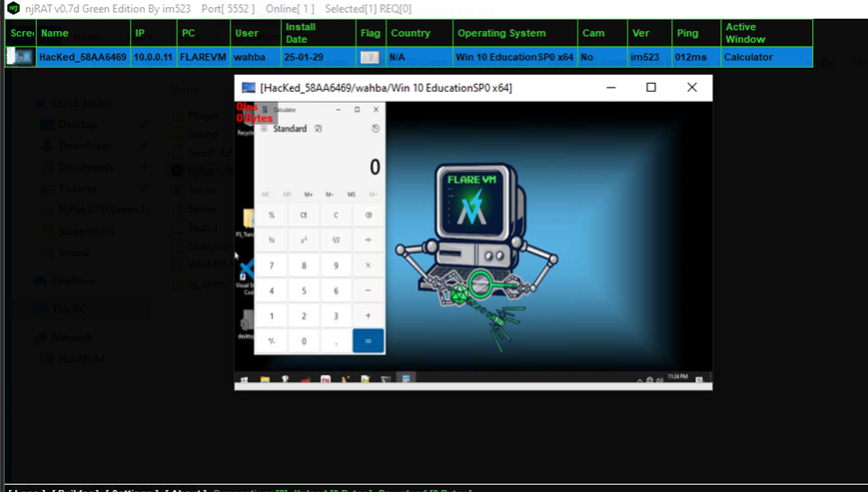868x492 pixels.
Task: Open the M memory list dropdown on Calculator
Action: [x=374, y=194]
